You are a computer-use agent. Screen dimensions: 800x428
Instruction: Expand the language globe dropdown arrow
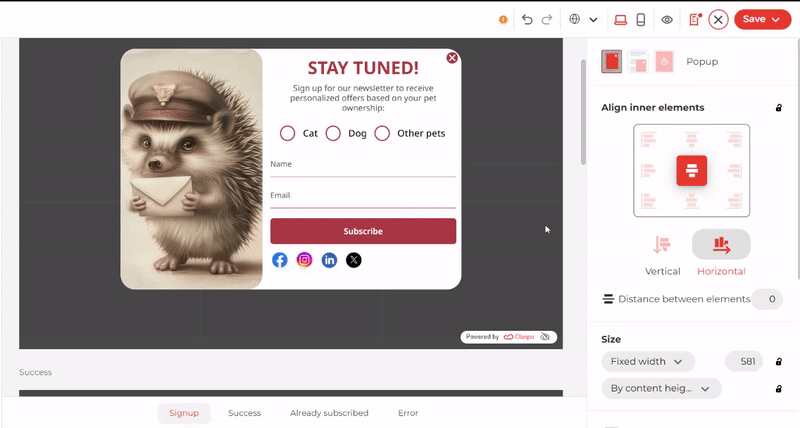tap(593, 20)
